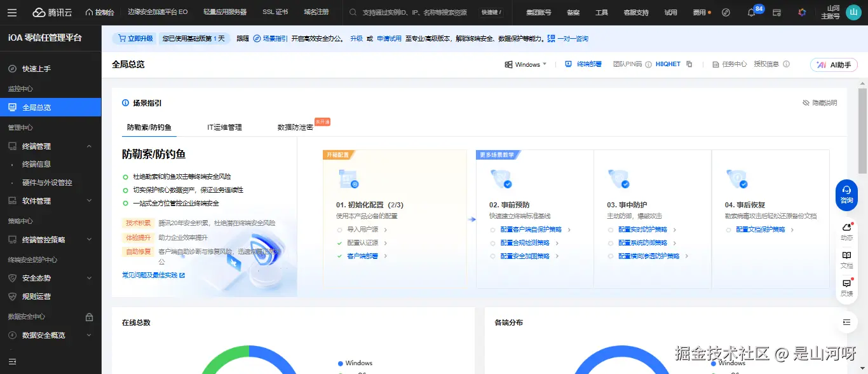Open 配置横向渗透防护策略 link
Viewport: 868px width, 374px height.
tap(649, 256)
